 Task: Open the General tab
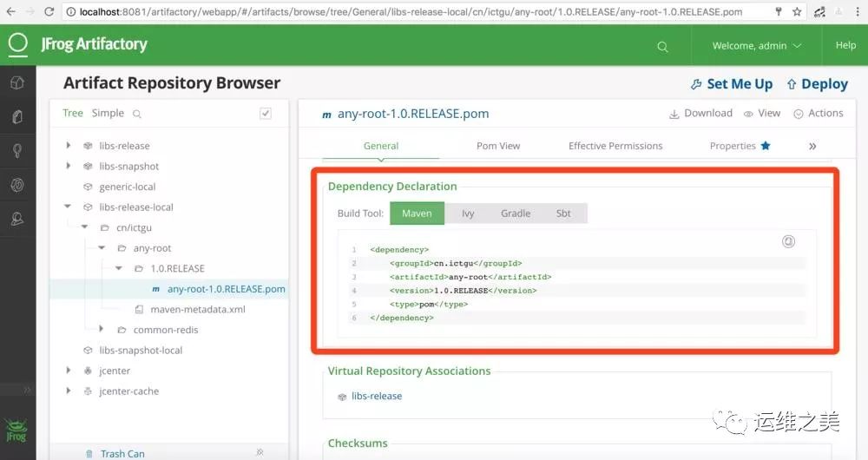coord(381,146)
